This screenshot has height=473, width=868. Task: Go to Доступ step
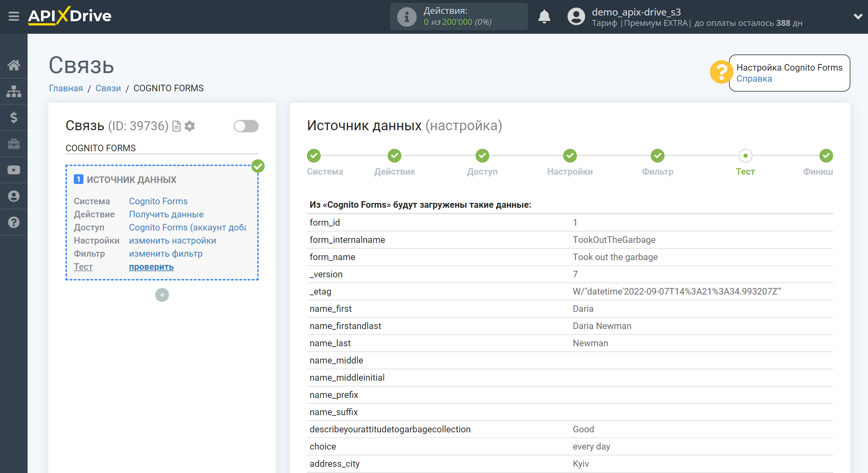[x=482, y=156]
